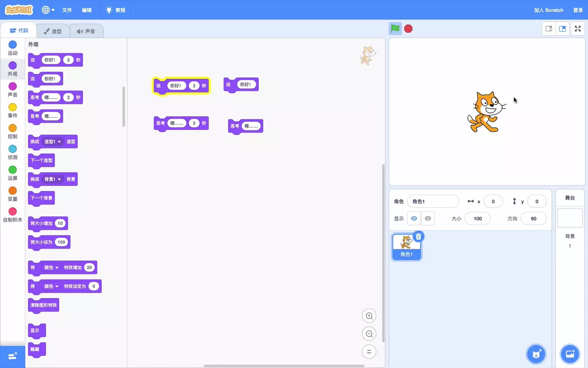Show the sprite with the eye button
The image size is (588, 368).
point(414,218)
